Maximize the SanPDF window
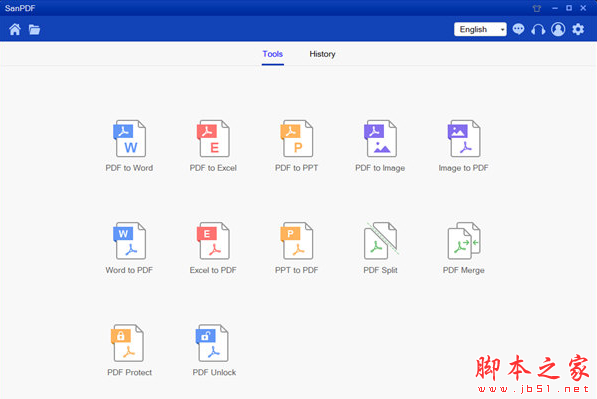 (569, 8)
